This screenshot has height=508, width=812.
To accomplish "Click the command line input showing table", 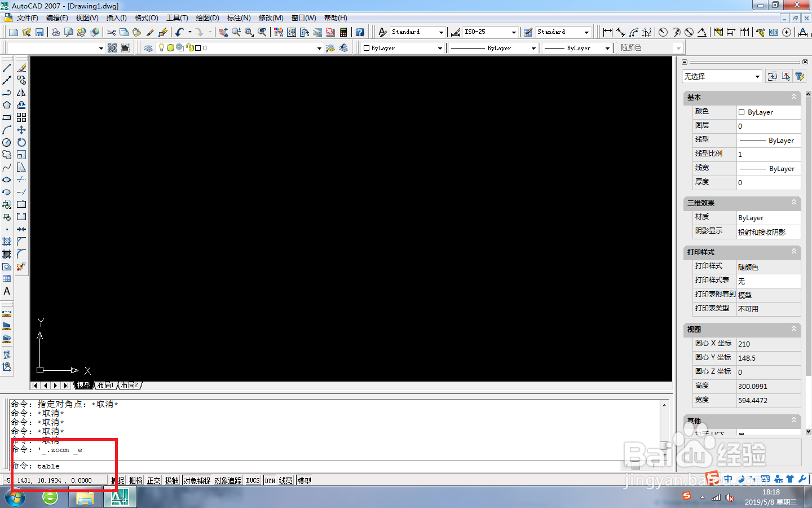I will pos(336,466).
